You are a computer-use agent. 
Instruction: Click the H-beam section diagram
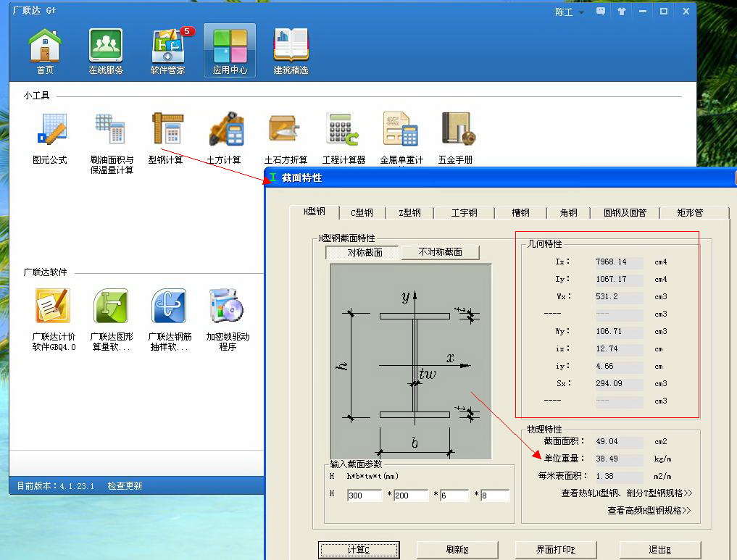411,362
